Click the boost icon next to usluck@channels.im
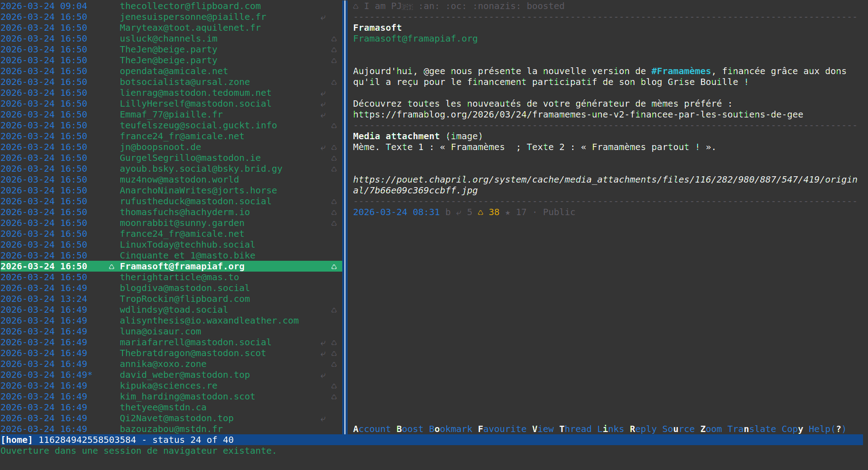The width and height of the screenshot is (868, 470). click(334, 39)
